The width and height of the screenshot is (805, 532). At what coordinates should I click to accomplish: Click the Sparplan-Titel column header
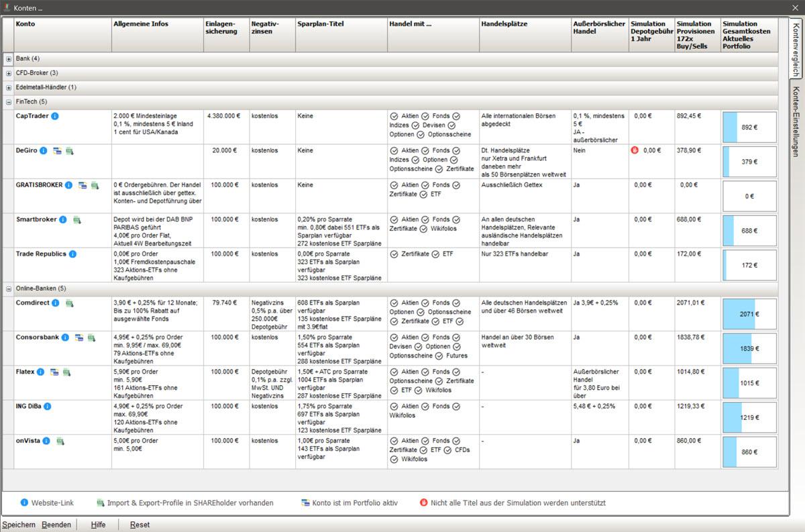(x=341, y=34)
